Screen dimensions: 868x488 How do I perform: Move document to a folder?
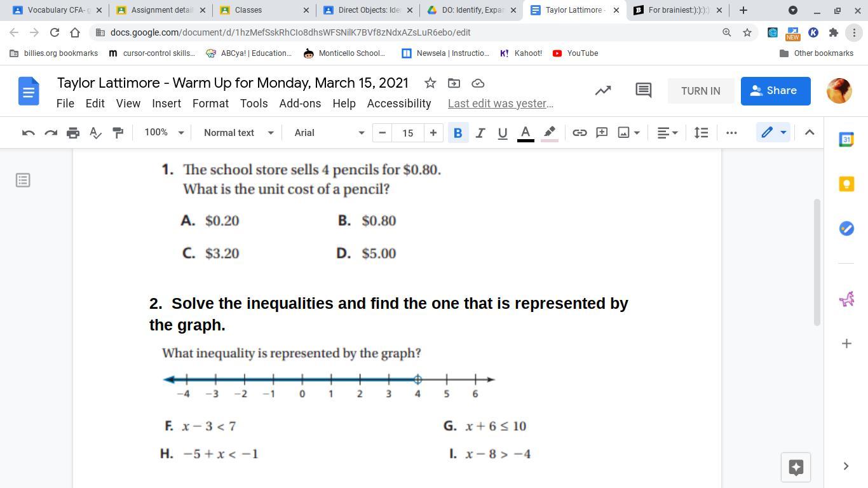(454, 83)
